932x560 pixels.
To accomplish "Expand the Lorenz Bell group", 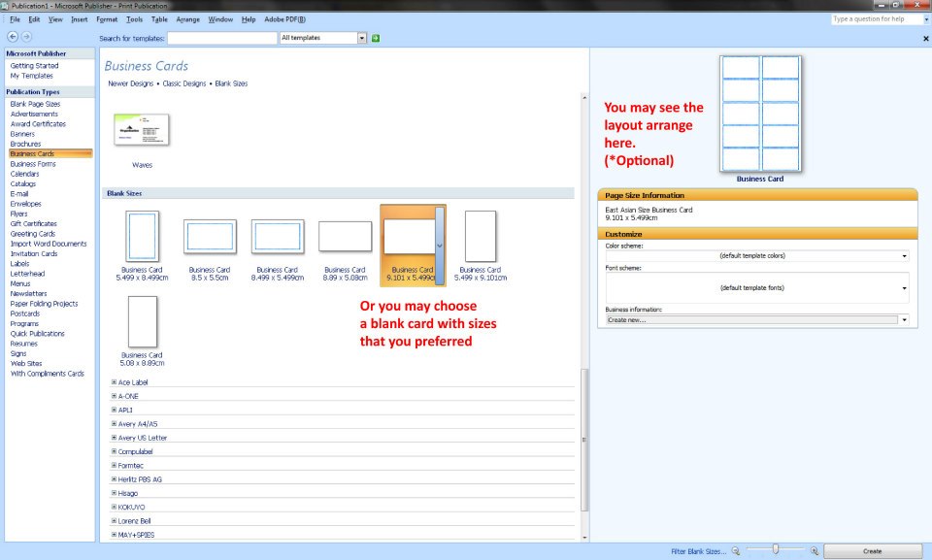I will [115, 521].
